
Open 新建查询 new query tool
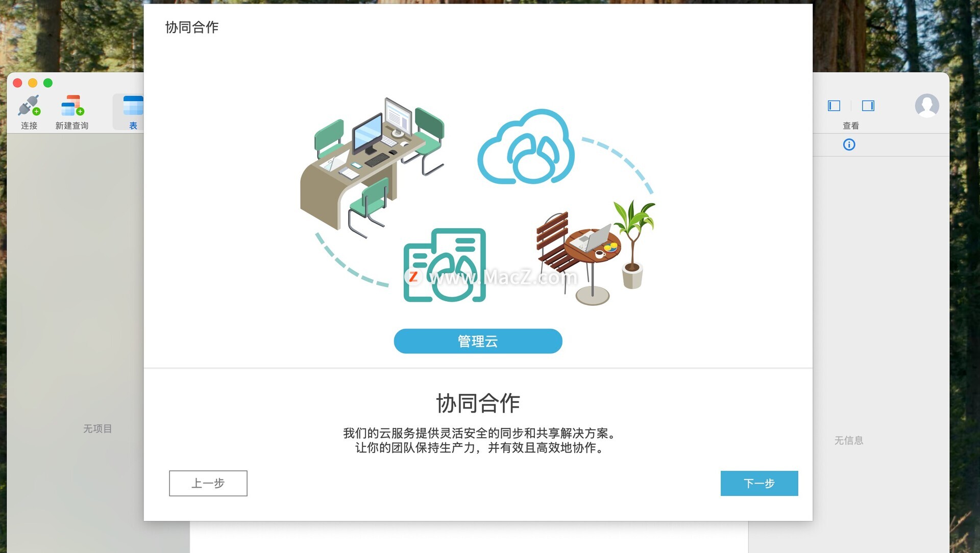(x=72, y=105)
